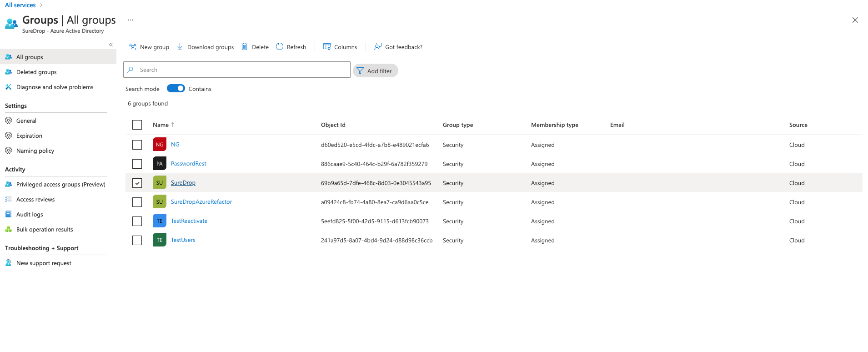The image size is (868, 352).
Task: Open the All groups menu item
Action: click(58, 57)
